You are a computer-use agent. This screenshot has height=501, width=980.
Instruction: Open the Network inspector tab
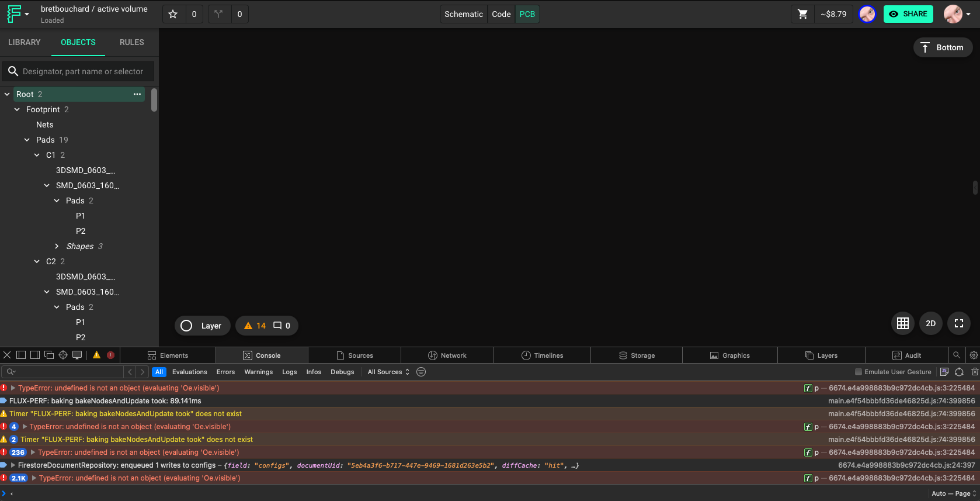(447, 355)
